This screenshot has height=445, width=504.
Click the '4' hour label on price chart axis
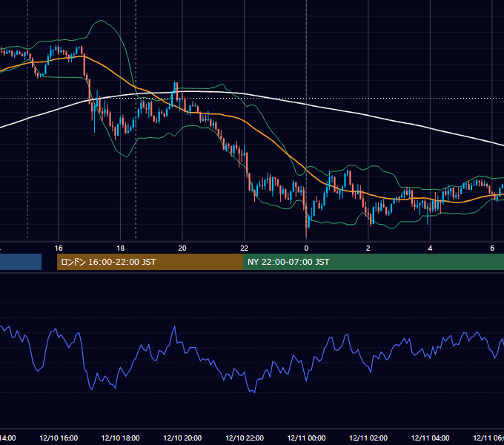click(430, 248)
